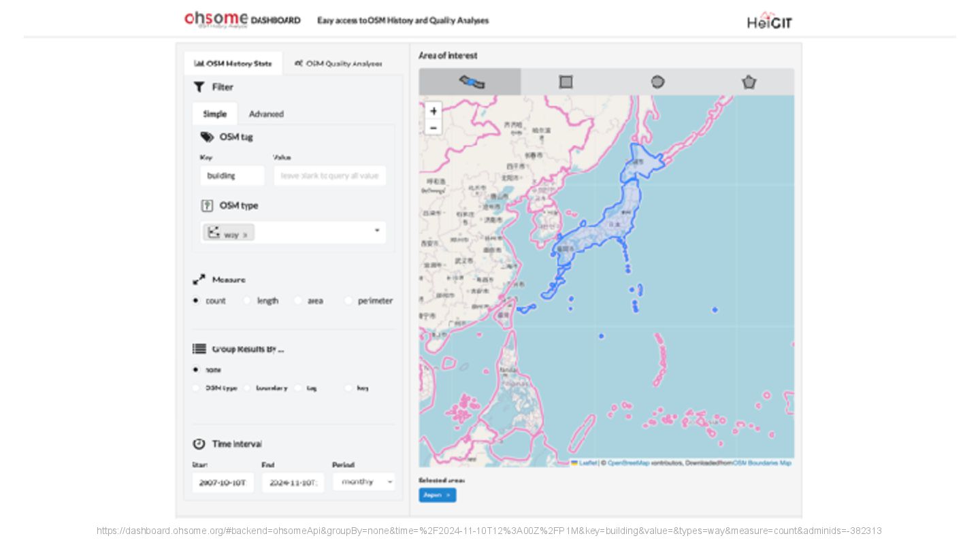Choose group results by none

[196, 369]
